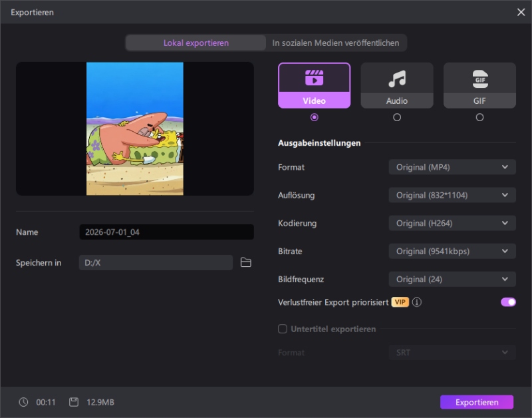The width and height of the screenshot is (532, 418).
Task: Open the subtitle Format SRT dropdown
Action: coord(452,353)
